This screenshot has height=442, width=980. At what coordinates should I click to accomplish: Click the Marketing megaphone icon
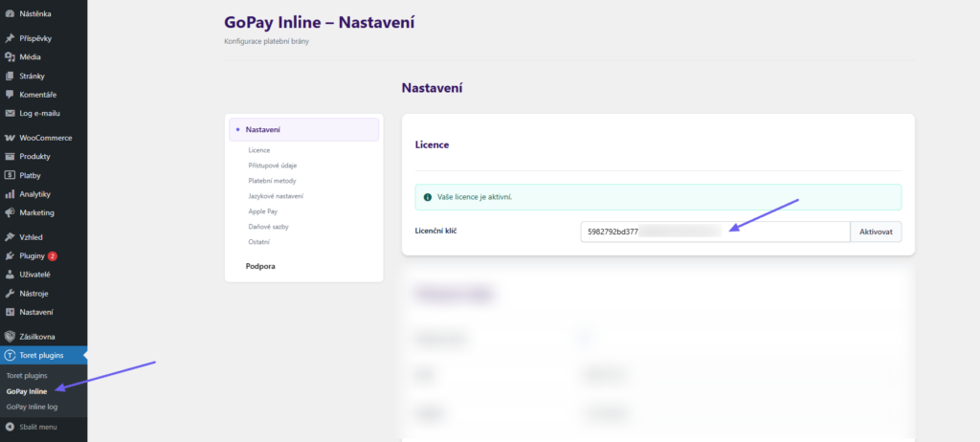[10, 212]
